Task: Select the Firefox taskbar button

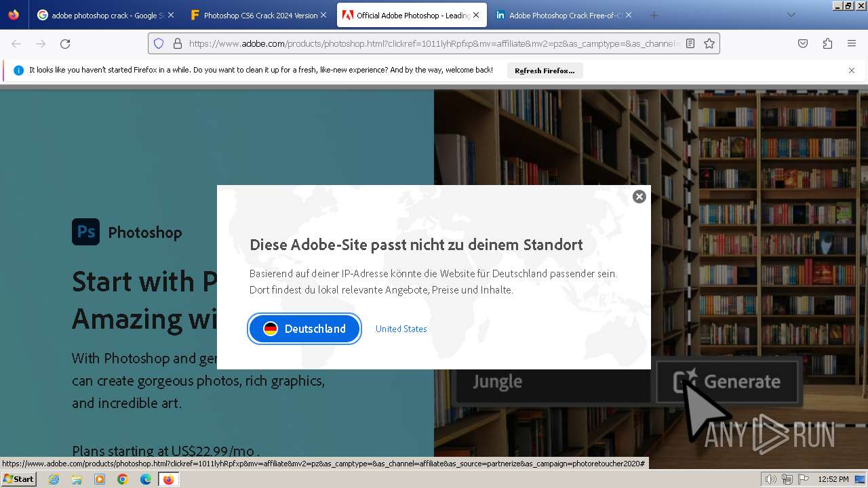Action: (168, 479)
